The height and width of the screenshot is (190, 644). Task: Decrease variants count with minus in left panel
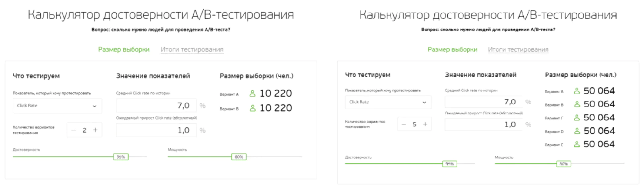coord(73,130)
